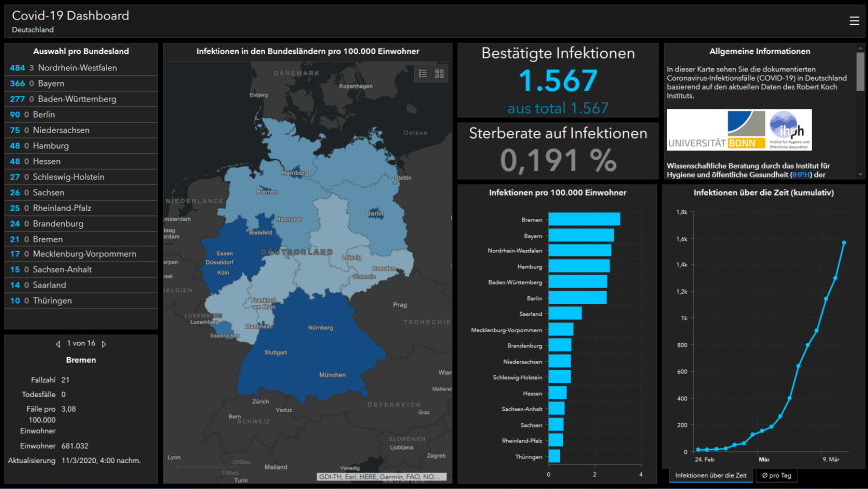The width and height of the screenshot is (868, 489).
Task: Click the map attribution text
Action: tap(380, 477)
